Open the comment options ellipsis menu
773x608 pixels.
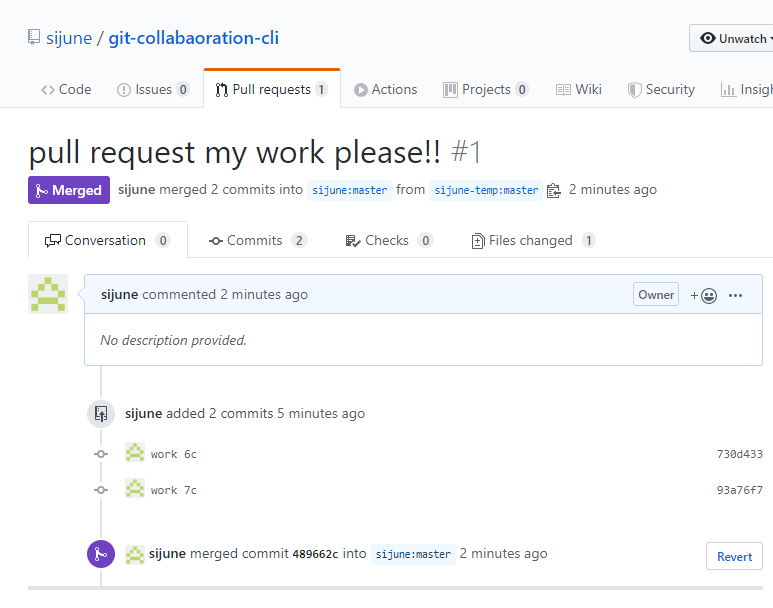pyautogui.click(x=735, y=295)
